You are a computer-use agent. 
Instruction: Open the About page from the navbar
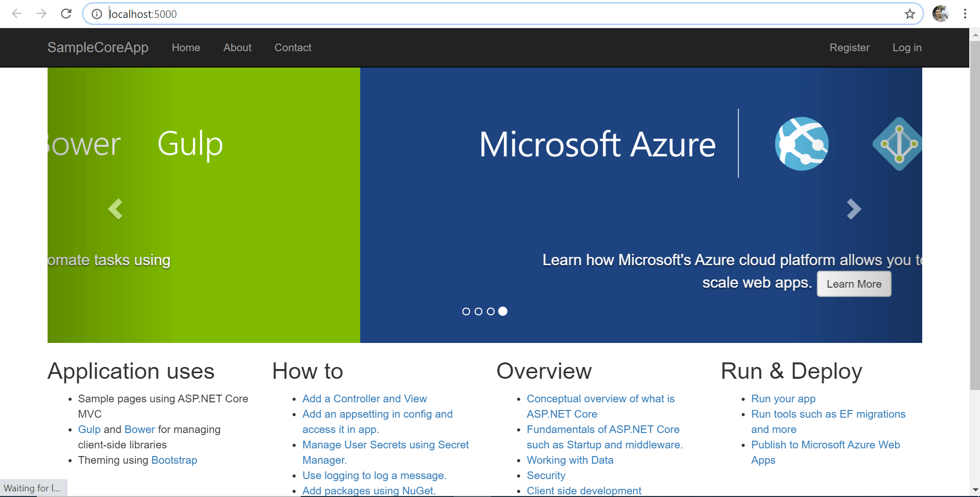pos(237,47)
